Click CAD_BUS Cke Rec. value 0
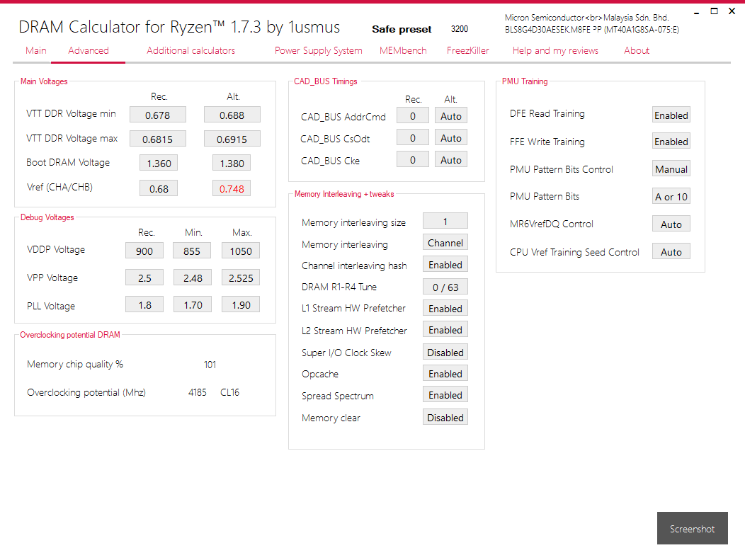 coord(413,159)
